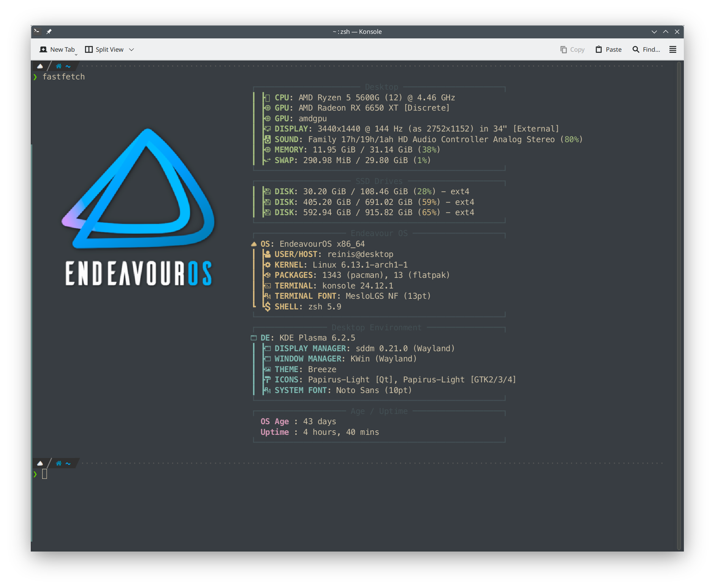
Task: Click the DISK 592.94 GiB line
Action: click(x=369, y=212)
